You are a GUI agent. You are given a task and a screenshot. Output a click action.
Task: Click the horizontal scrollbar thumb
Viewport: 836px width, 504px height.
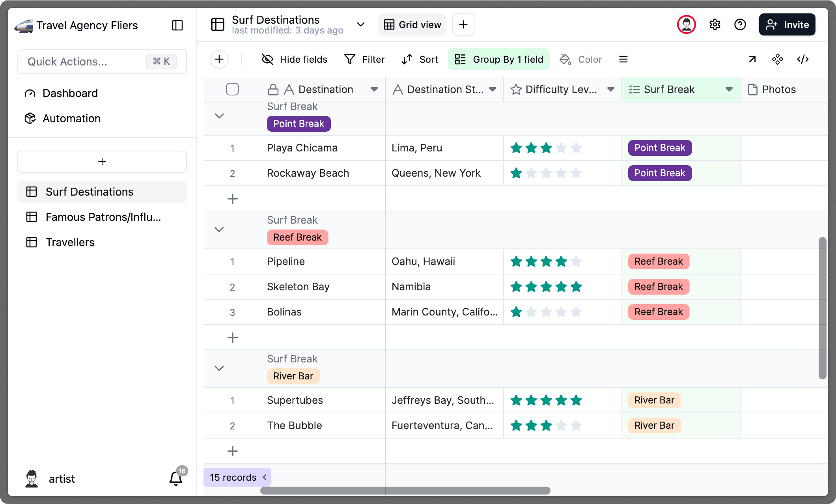[405, 491]
